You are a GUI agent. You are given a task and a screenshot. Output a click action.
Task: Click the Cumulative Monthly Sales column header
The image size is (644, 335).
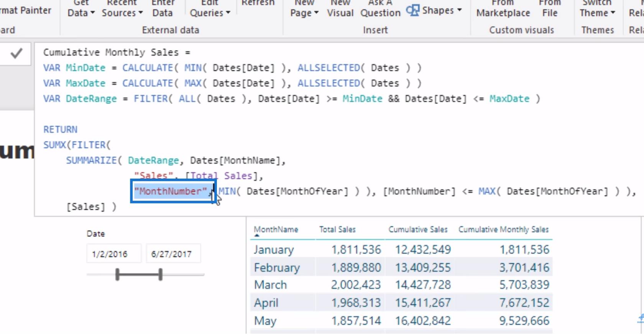(x=503, y=230)
